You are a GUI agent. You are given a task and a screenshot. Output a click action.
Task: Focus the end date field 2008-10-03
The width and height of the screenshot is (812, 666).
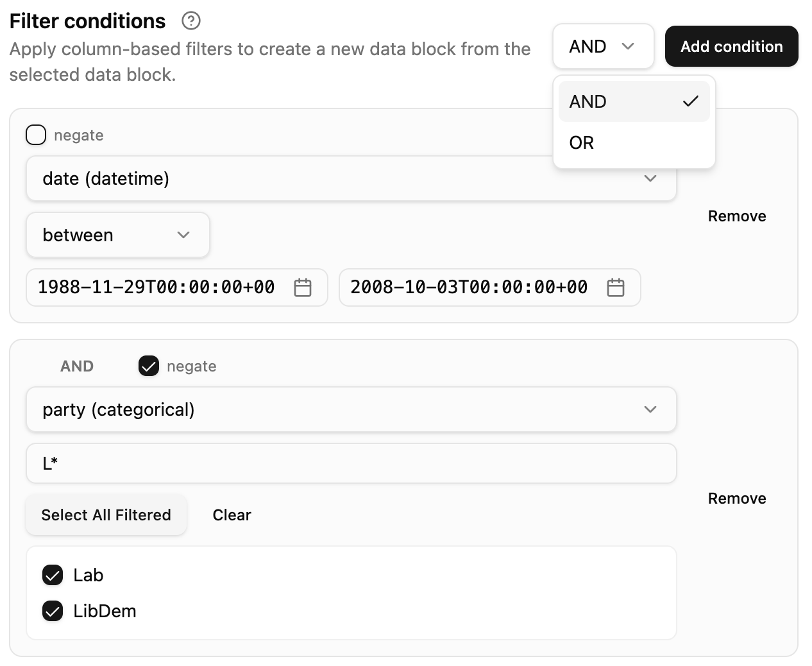coord(489,287)
